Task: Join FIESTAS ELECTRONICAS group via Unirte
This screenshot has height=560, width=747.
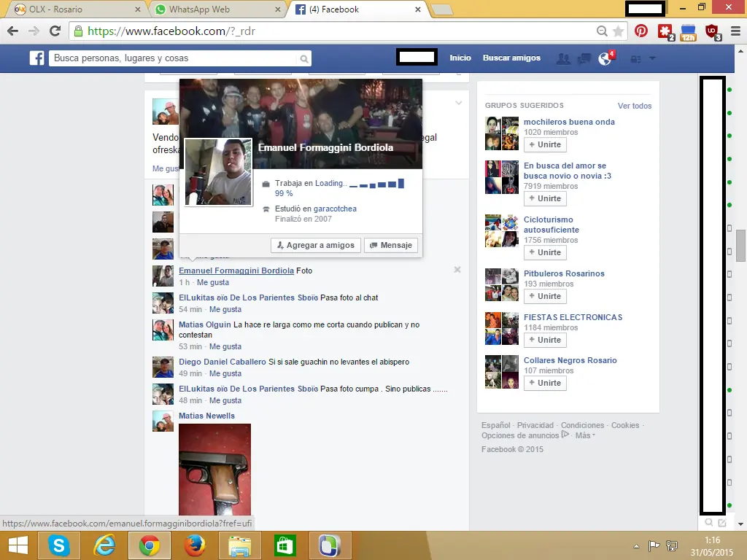Action: pyautogui.click(x=545, y=340)
